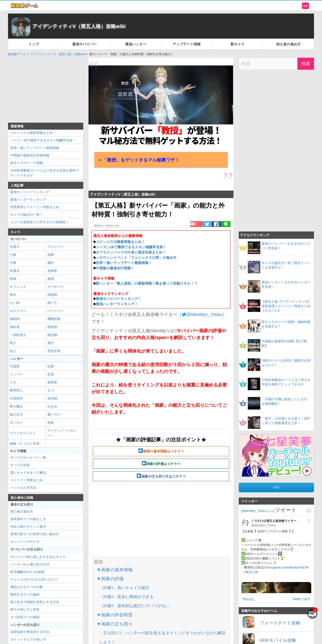
Task: Click rank 10 thumbnail for 墓守 article
Action: [254, 423]
